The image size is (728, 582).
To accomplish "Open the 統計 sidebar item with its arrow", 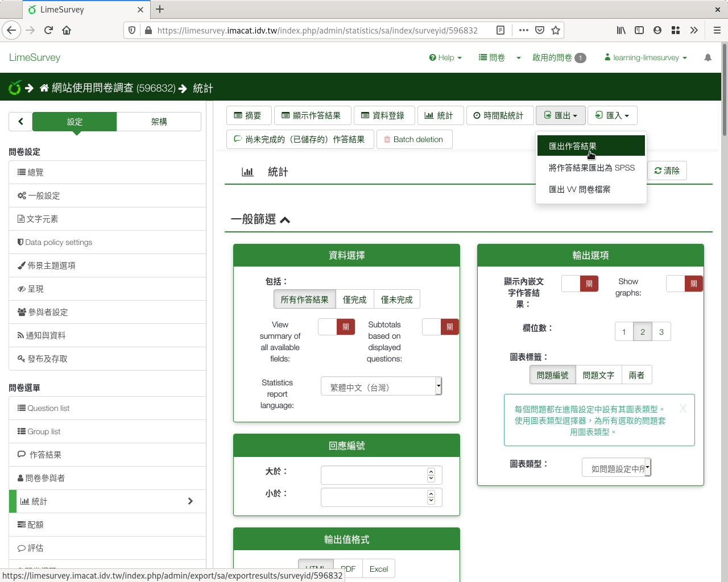I will (107, 501).
